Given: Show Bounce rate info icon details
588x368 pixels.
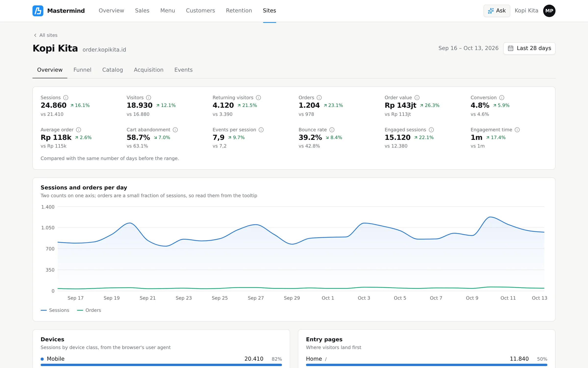Looking at the screenshot, I should [332, 130].
